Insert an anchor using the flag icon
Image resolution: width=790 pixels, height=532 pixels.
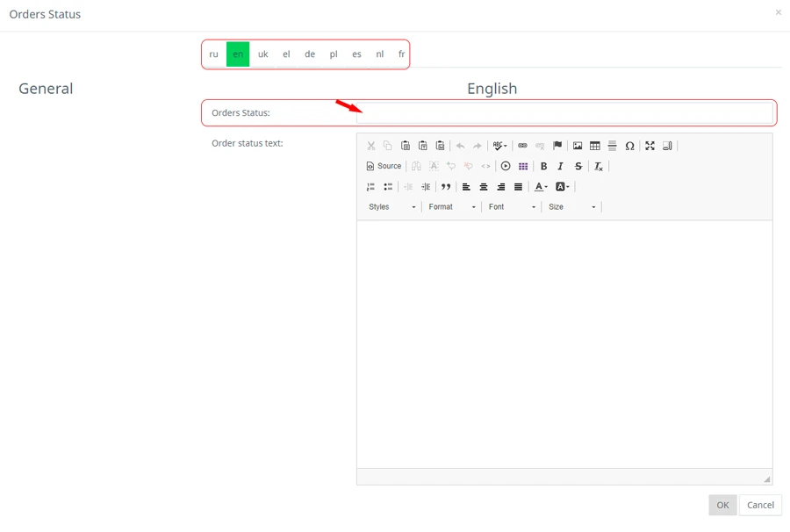pos(557,146)
